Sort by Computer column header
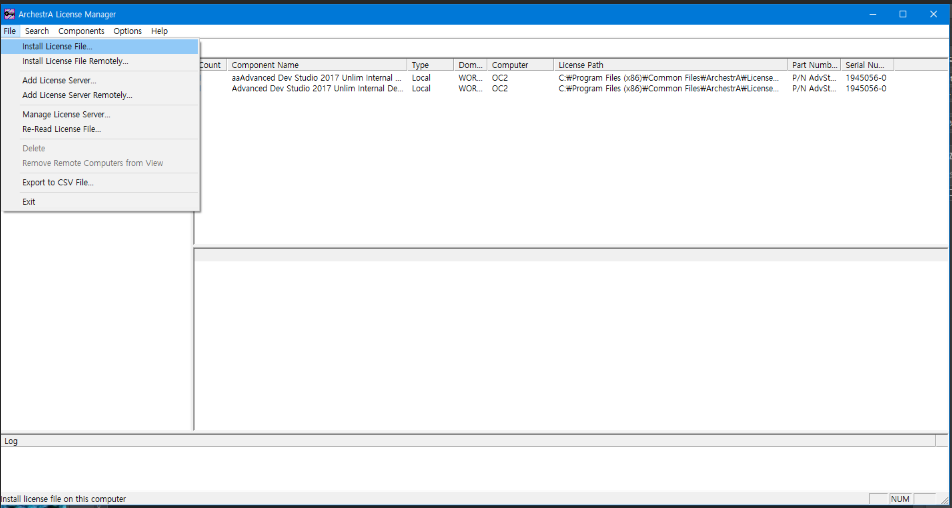 pyautogui.click(x=520, y=65)
